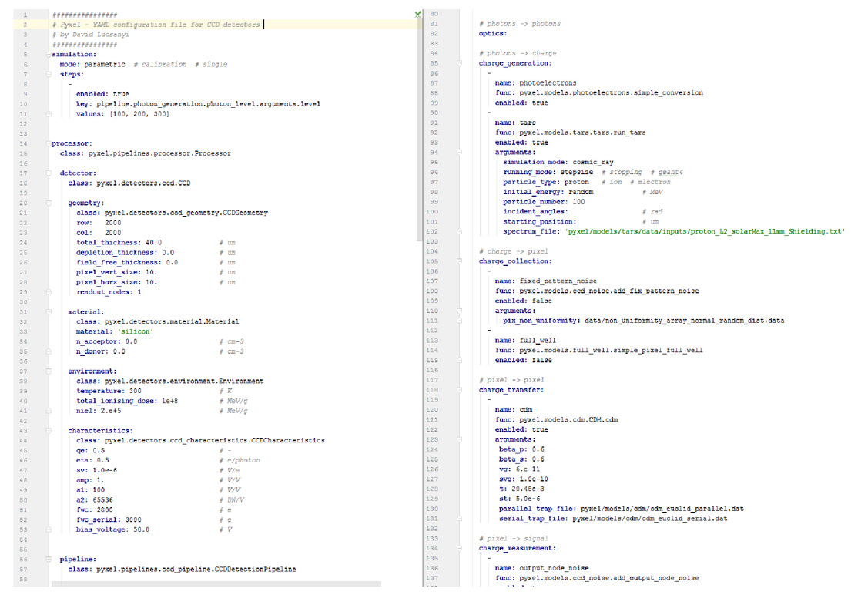Image resolution: width=868 pixels, height=595 pixels.
Task: Click the photon_level.arguments.level key line
Action: (198, 104)
